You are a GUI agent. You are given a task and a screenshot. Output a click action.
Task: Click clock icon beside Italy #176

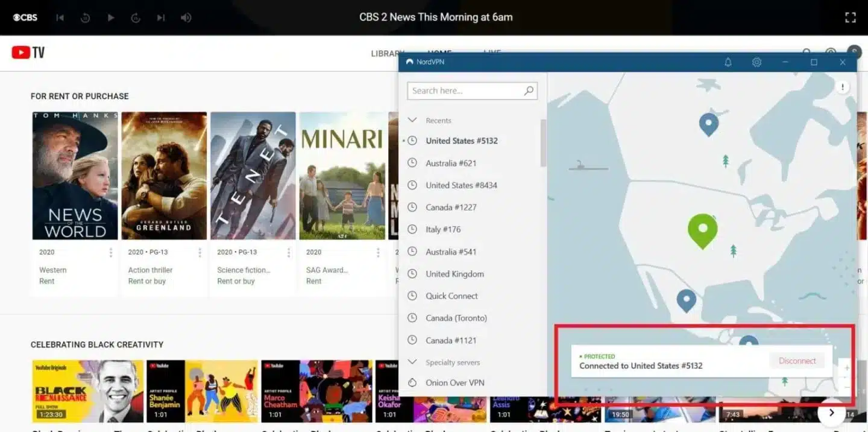pos(412,229)
